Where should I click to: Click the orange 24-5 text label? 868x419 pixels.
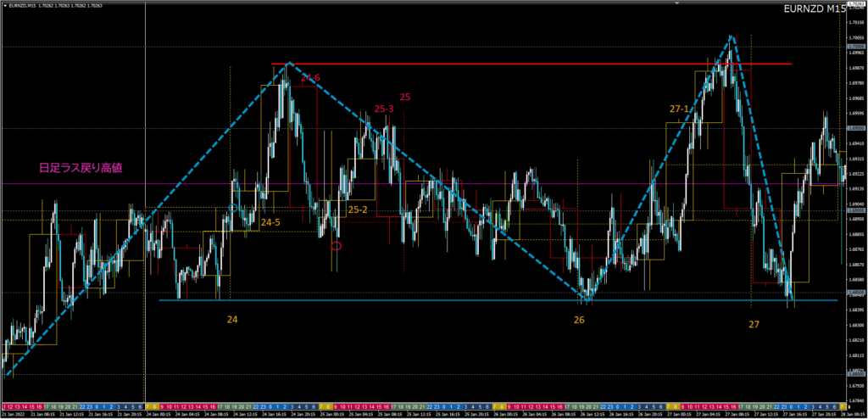pyautogui.click(x=270, y=222)
